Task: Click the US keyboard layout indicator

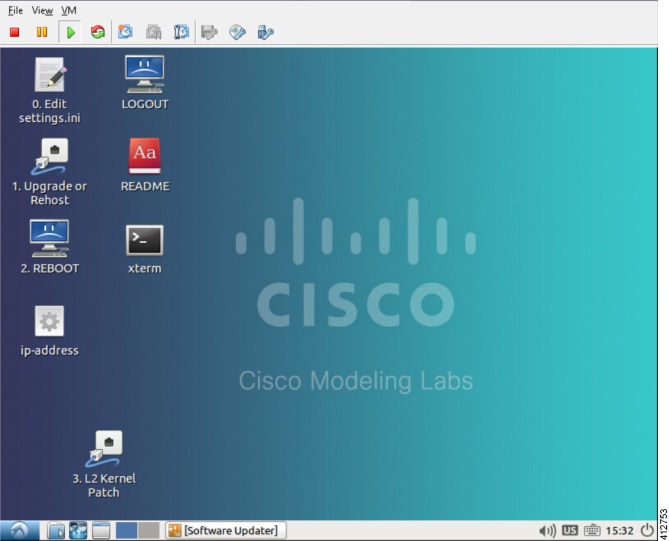Action: coord(570,531)
